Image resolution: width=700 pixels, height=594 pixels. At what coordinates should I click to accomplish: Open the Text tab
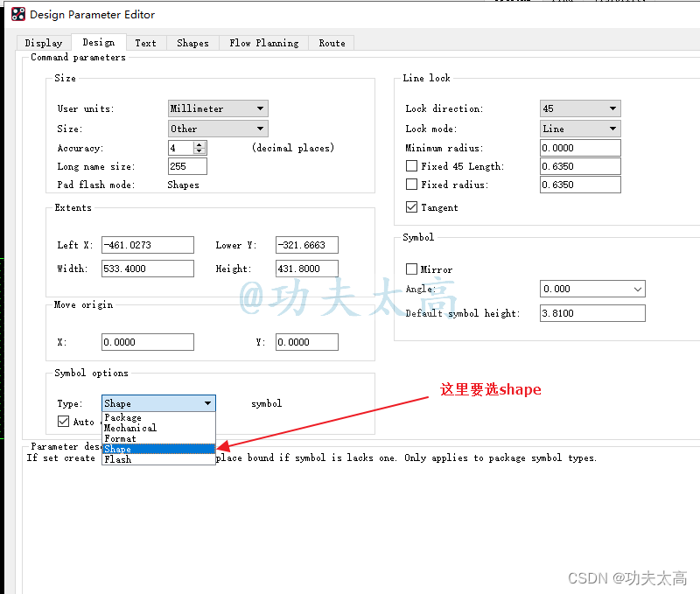point(146,43)
